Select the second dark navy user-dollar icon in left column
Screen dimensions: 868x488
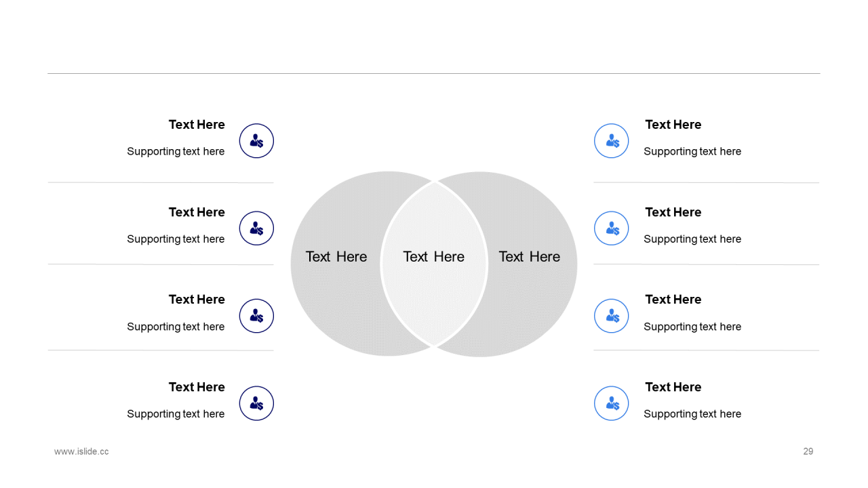(x=256, y=228)
